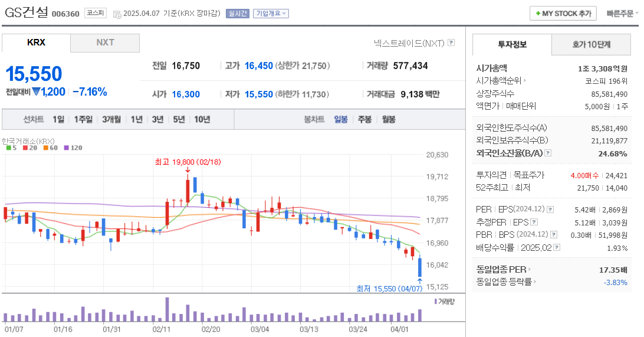The height and width of the screenshot is (337, 644).
Task: Click the 최고 19,800 (02/18) chart marker
Action: [x=188, y=162]
